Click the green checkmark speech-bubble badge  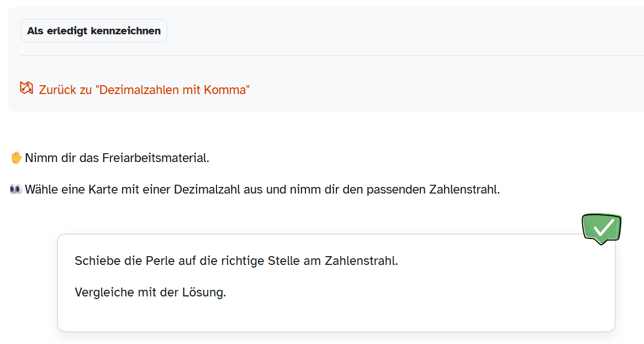click(x=601, y=228)
